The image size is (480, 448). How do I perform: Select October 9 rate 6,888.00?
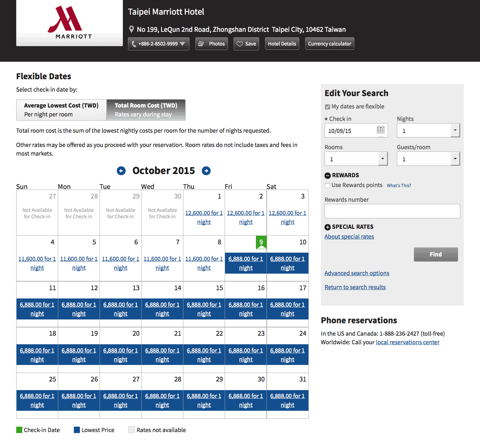tap(246, 263)
